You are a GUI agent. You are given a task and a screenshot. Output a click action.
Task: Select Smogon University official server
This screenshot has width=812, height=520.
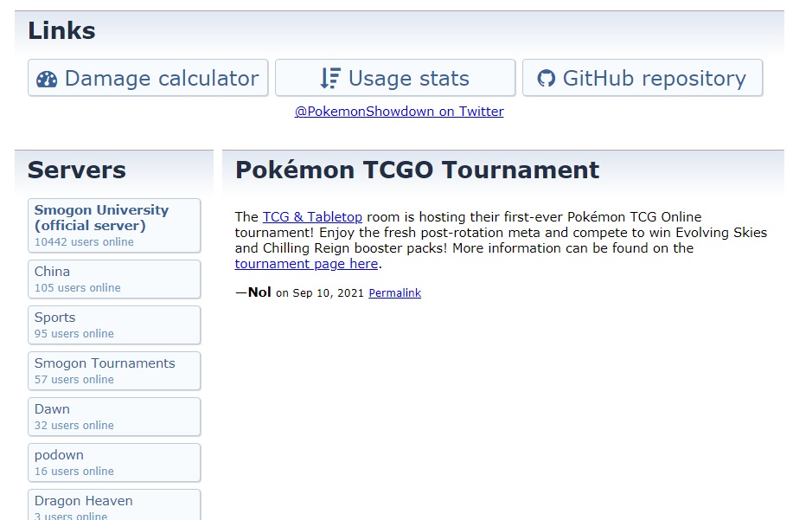click(x=114, y=226)
